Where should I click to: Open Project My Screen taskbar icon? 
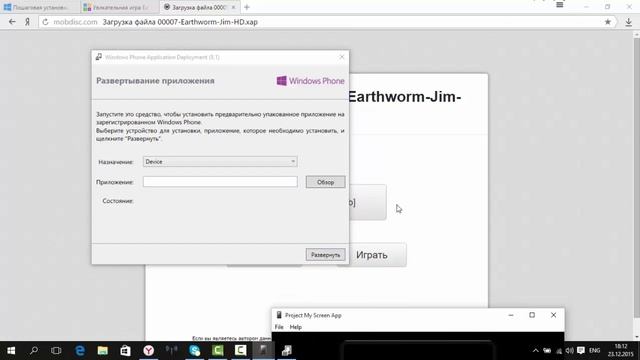coord(264,351)
